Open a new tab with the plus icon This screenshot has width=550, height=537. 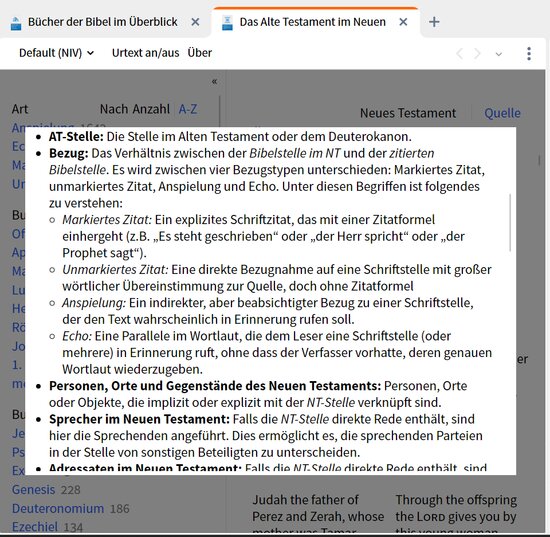click(x=434, y=22)
